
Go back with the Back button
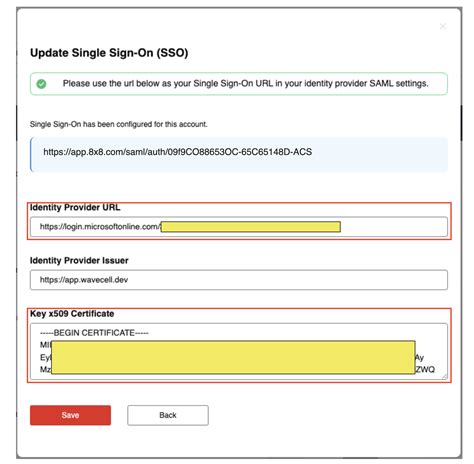pos(168,415)
